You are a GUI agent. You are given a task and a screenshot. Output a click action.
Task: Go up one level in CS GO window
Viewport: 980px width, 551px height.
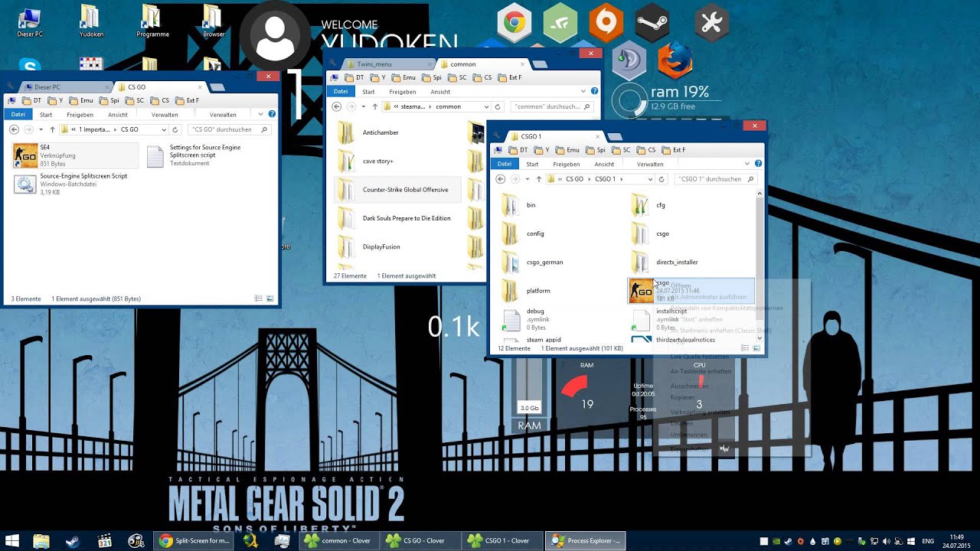(52, 130)
